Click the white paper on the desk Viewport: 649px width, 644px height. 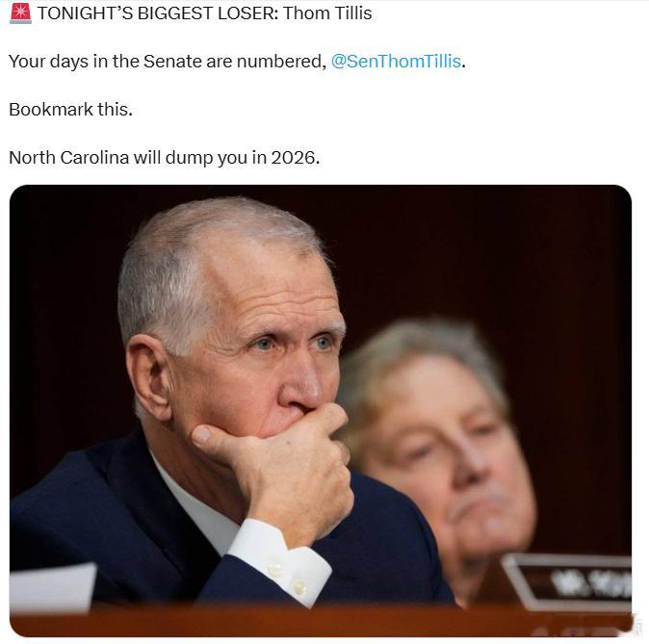[52, 587]
